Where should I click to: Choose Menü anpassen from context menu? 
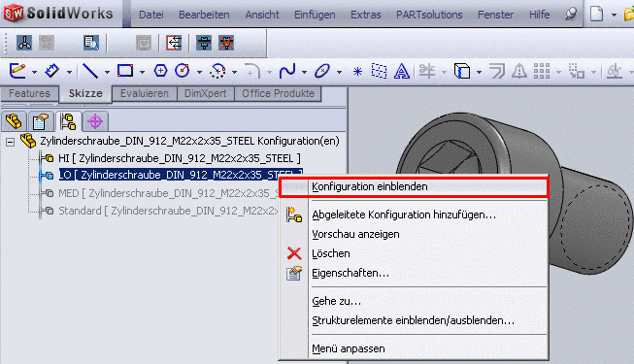(414, 348)
